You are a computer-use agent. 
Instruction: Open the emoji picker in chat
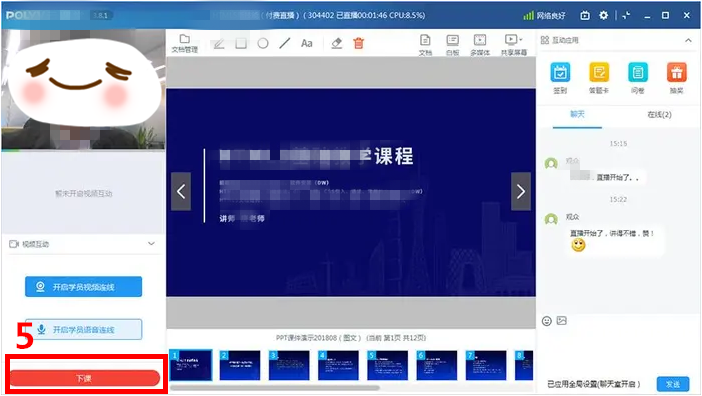pos(547,321)
